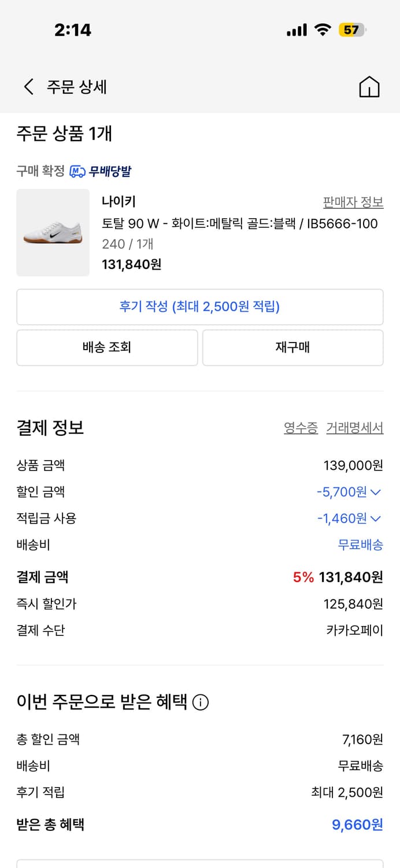Tap 후기 작성 to write a review
Image resolution: width=400 pixels, height=868 pixels.
200,307
